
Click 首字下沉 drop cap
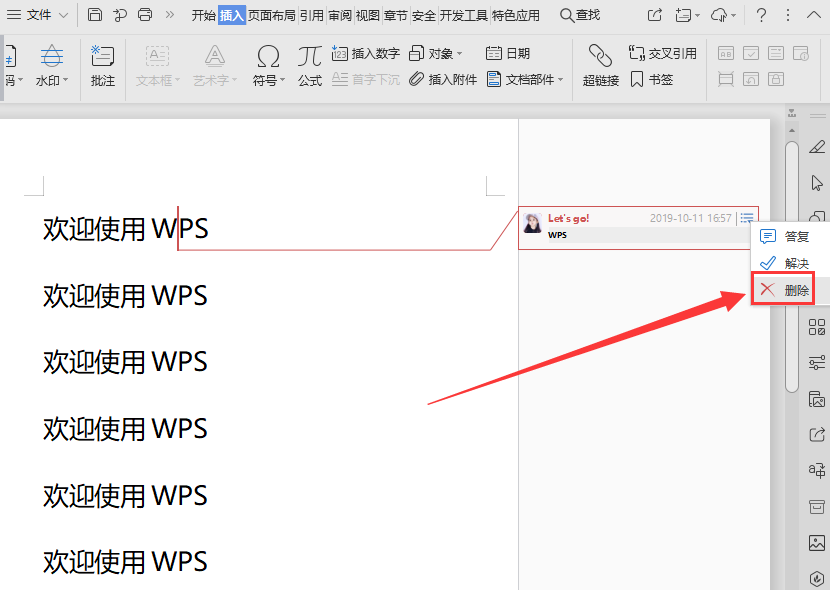point(365,79)
